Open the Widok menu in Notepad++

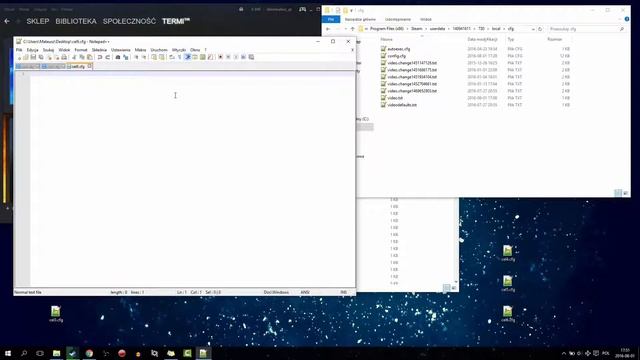click(64, 50)
